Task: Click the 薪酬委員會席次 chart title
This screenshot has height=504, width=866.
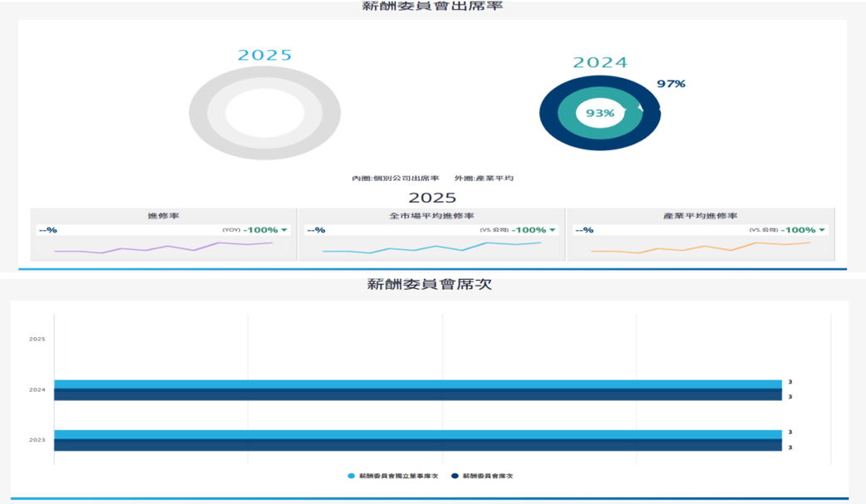Action: pyautogui.click(x=429, y=284)
